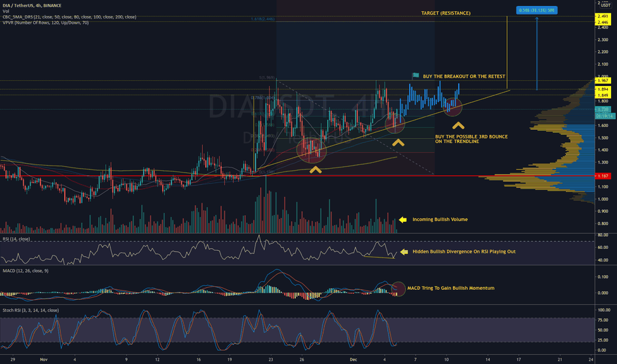Select the DIA / TetherUS, 4h, BINANCE symbol title
617x364 pixels.
32,5
